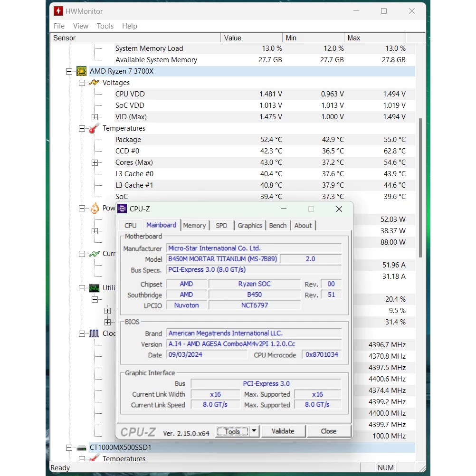Click the CPU-Z icon in its title bar

123,209
